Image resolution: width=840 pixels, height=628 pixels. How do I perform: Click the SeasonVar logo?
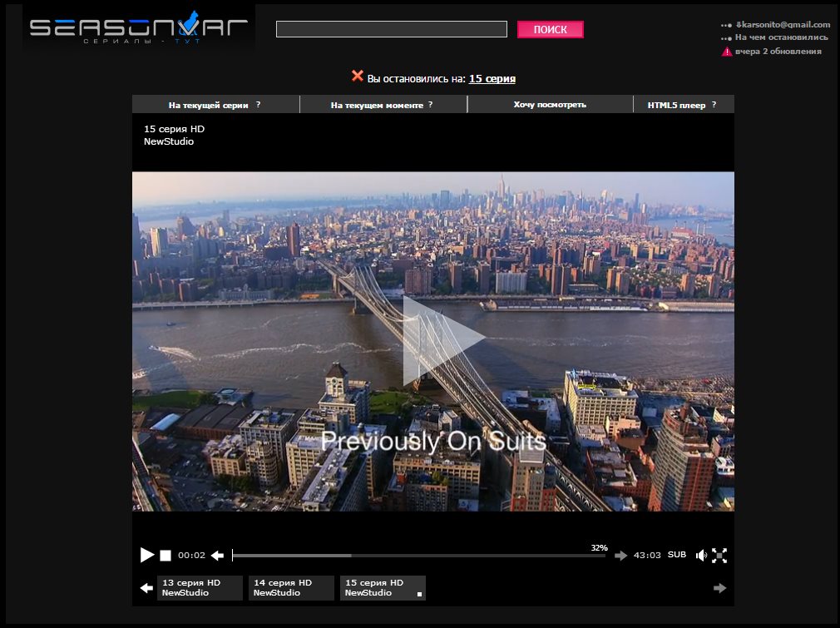point(139,27)
